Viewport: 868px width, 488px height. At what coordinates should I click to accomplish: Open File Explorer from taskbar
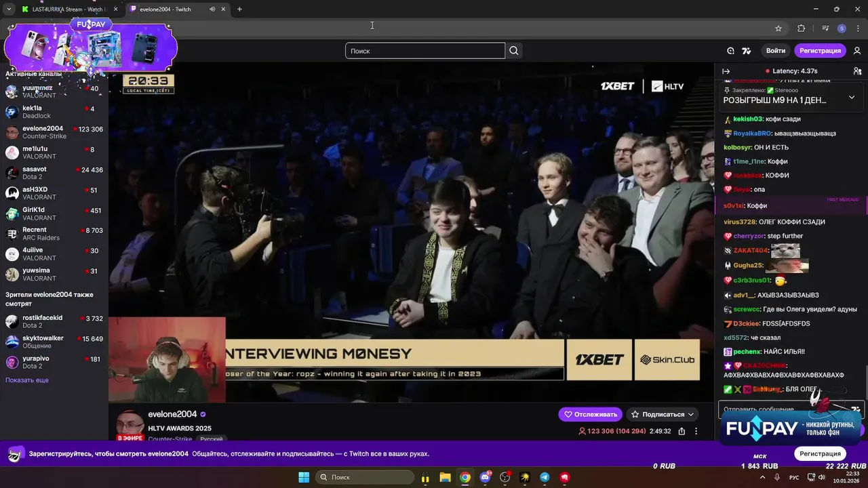pyautogui.click(x=446, y=477)
